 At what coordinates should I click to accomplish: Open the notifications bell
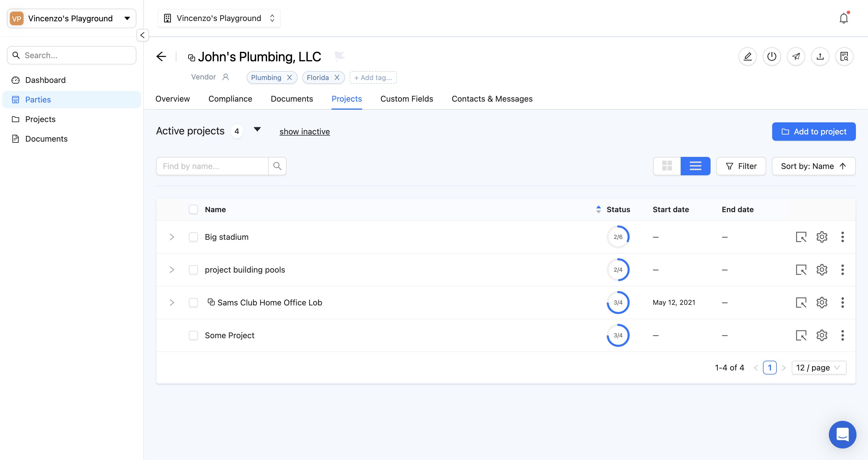click(844, 18)
